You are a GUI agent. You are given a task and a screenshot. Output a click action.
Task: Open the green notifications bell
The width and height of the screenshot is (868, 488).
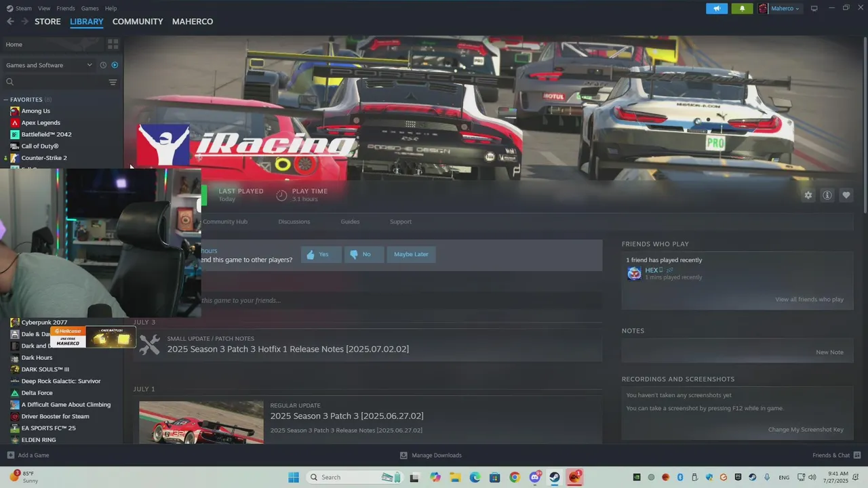point(742,8)
